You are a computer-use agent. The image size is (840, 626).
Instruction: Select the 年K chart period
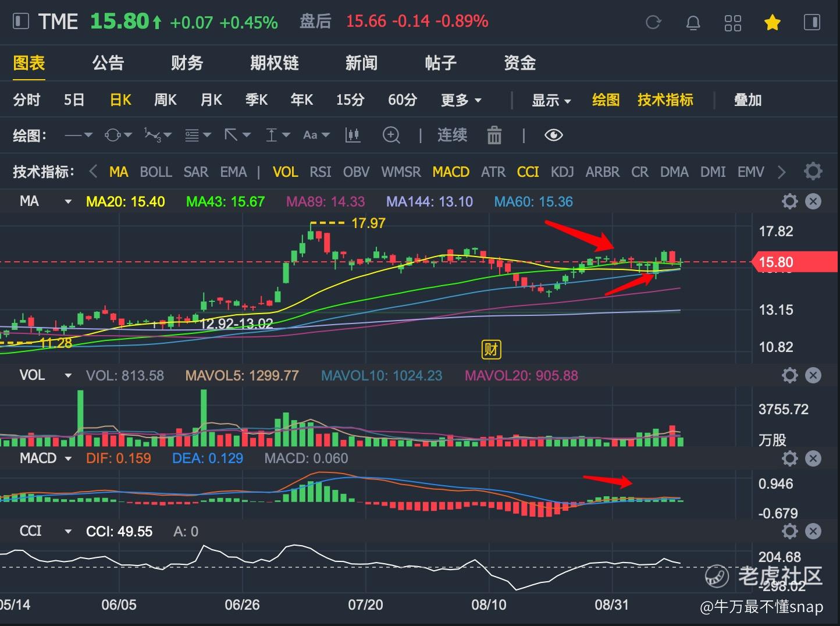[302, 100]
